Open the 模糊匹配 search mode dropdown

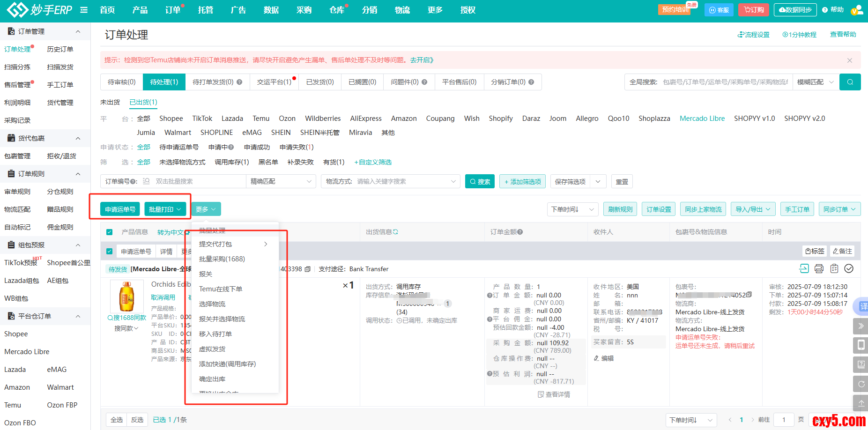[x=815, y=82]
